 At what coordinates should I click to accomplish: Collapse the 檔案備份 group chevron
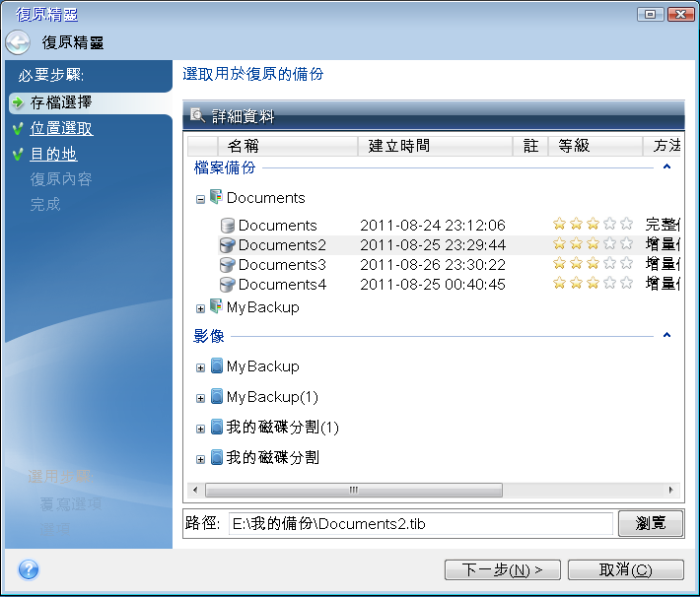click(x=666, y=167)
